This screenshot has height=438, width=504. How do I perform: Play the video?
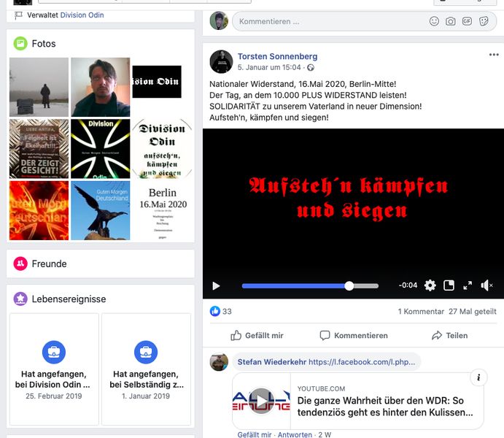pyautogui.click(x=216, y=286)
